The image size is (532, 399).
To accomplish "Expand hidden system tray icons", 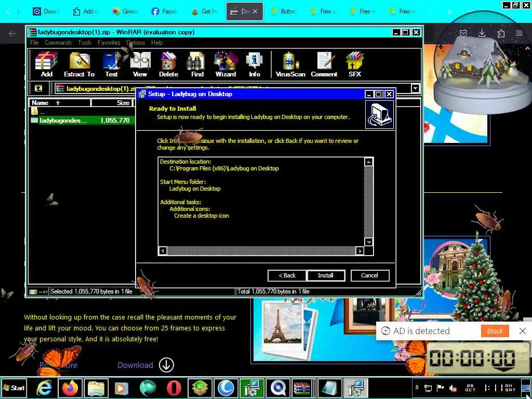I will pos(417,388).
